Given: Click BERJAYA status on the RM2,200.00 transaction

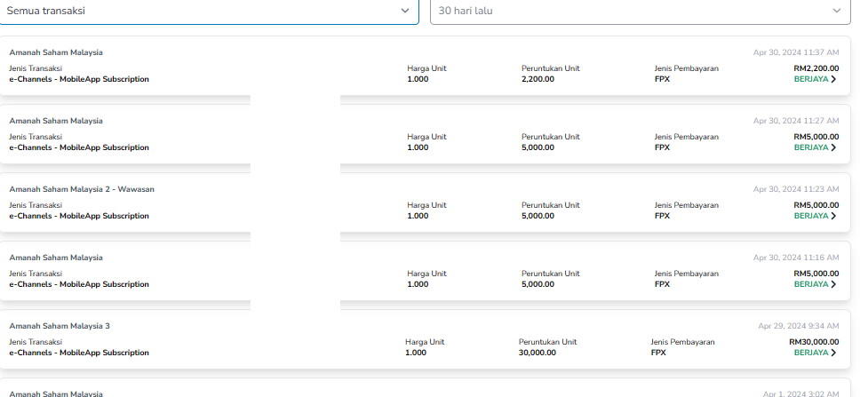Looking at the screenshot, I should pos(811,79).
